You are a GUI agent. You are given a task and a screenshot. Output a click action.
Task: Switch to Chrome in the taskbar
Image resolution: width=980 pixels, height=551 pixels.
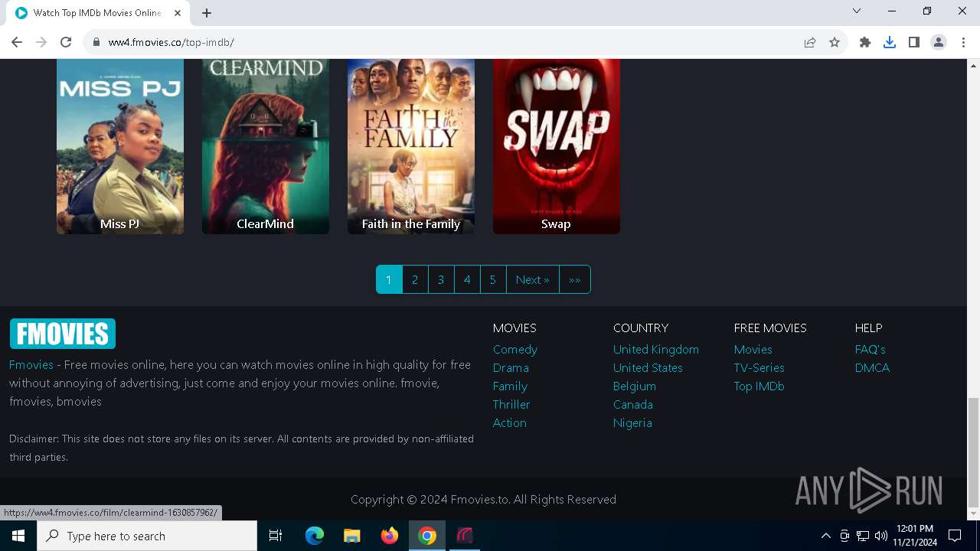click(x=427, y=536)
